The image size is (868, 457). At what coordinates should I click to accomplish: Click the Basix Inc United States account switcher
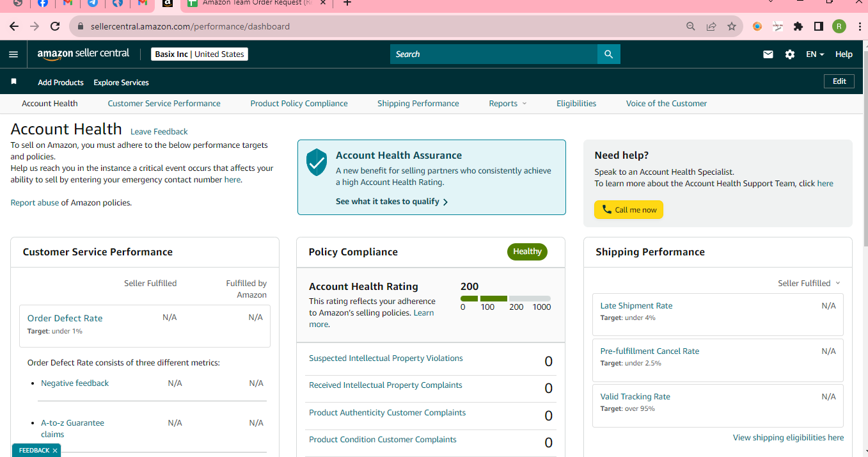point(200,54)
